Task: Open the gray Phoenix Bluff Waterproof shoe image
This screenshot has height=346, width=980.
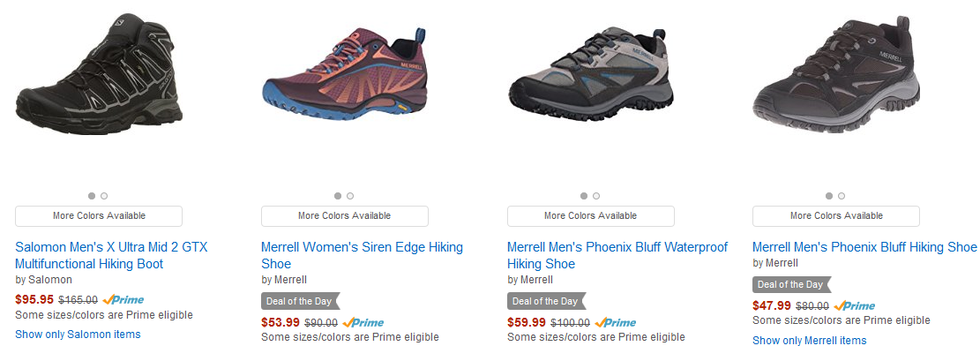Action: 591,75
